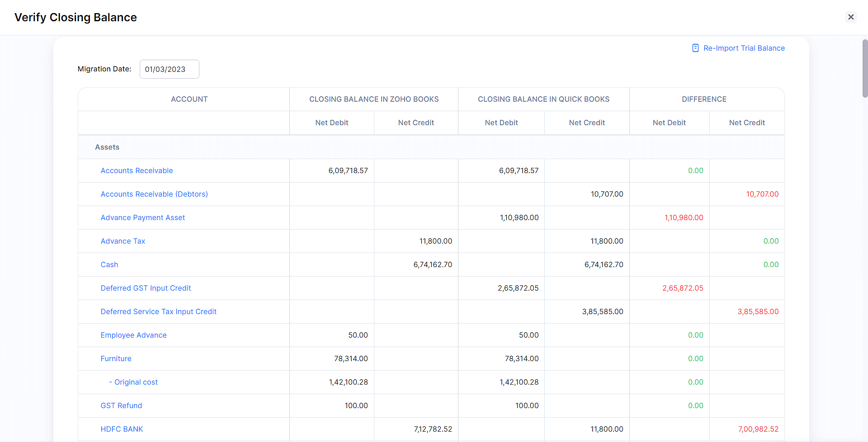This screenshot has height=442, width=868.
Task: Click Re-Import Trial Balance
Action: 744,47
